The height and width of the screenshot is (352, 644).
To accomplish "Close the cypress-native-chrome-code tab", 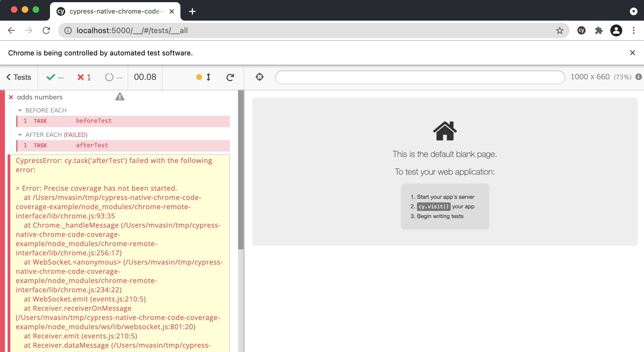I will coord(172,11).
